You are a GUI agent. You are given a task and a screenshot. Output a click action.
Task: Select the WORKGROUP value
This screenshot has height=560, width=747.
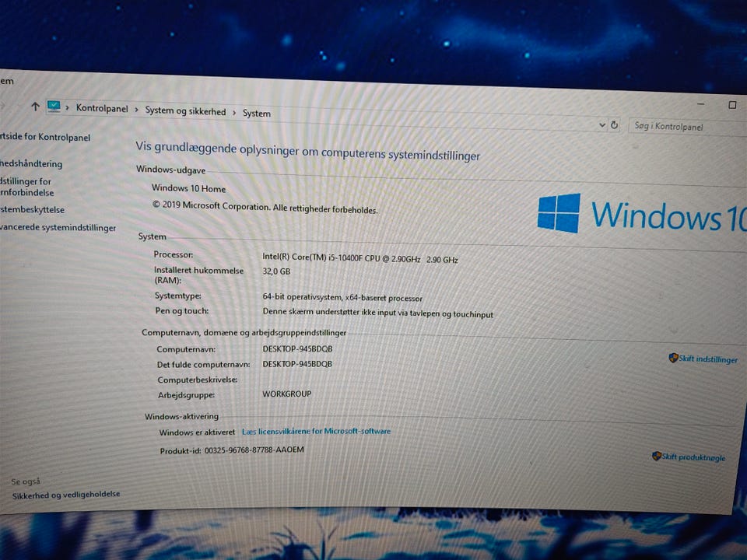coord(287,394)
